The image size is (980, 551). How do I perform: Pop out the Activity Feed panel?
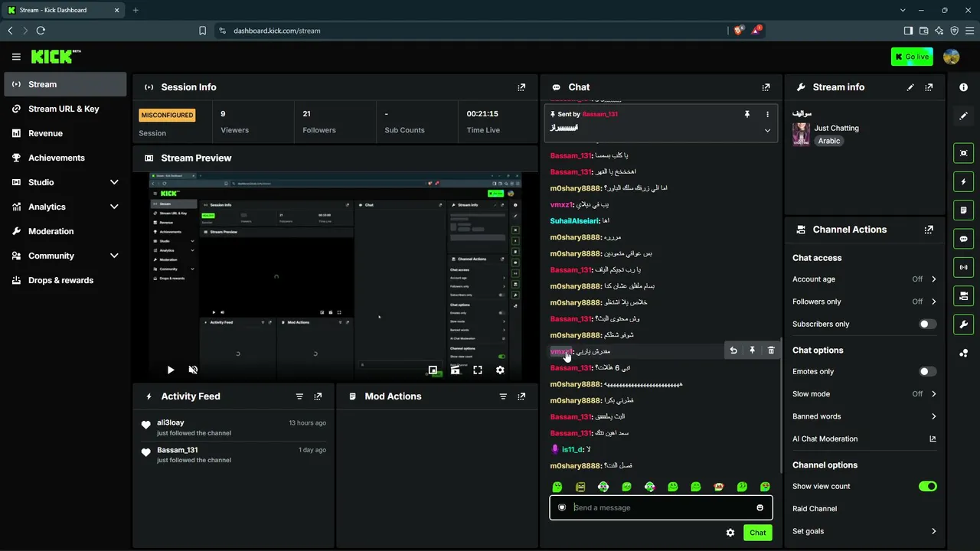tap(318, 396)
